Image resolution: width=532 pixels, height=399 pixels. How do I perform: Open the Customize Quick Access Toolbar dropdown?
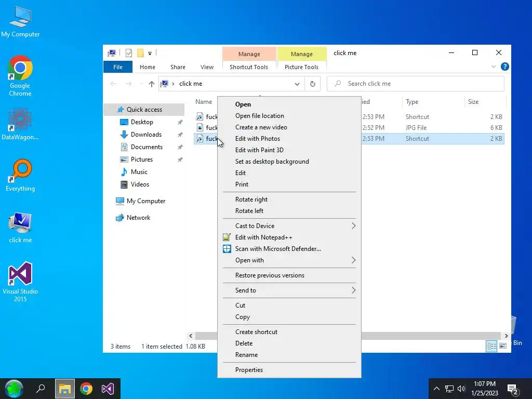point(150,54)
